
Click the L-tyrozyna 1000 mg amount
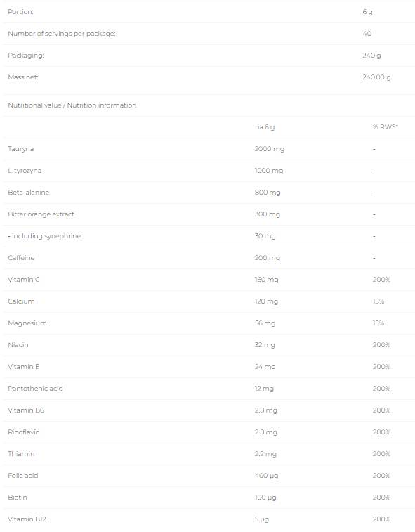[268, 171]
